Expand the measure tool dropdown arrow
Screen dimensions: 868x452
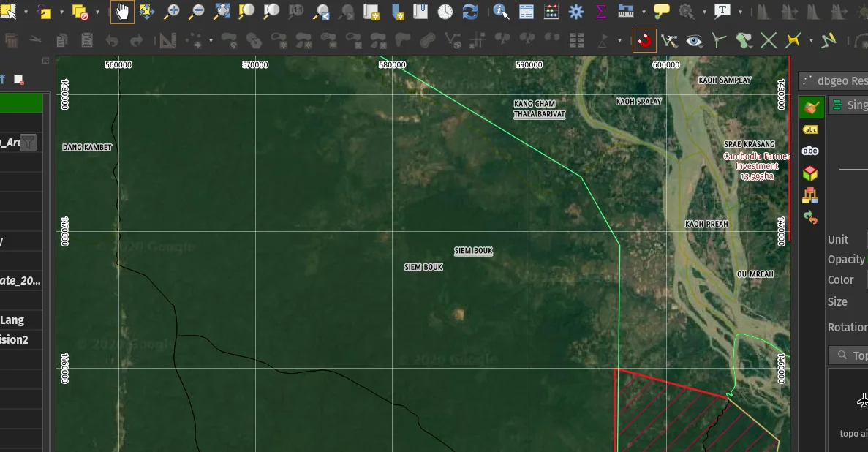pyautogui.click(x=643, y=12)
